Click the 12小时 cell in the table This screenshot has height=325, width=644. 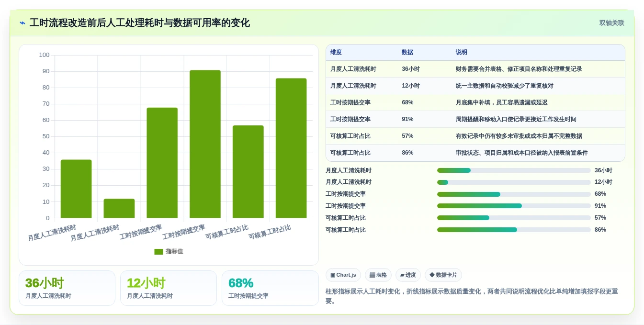[411, 86]
